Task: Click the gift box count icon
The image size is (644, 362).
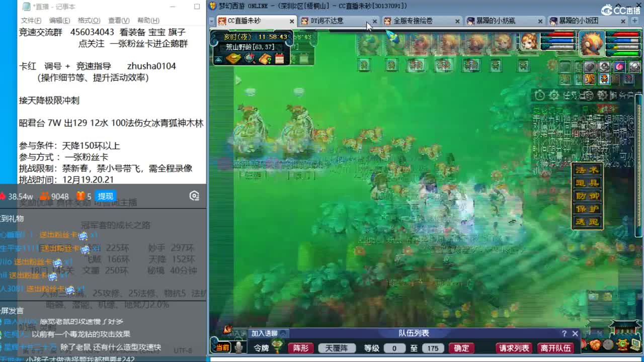Action: [81, 196]
